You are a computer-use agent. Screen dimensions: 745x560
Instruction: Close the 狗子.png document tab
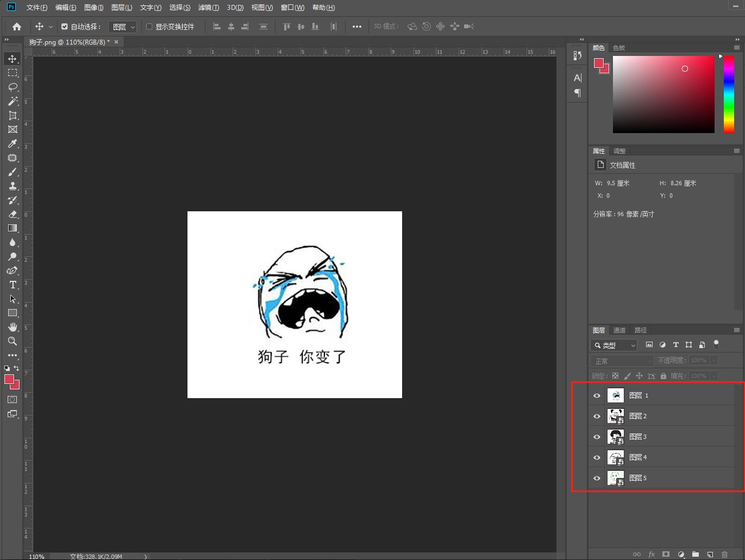pos(116,42)
